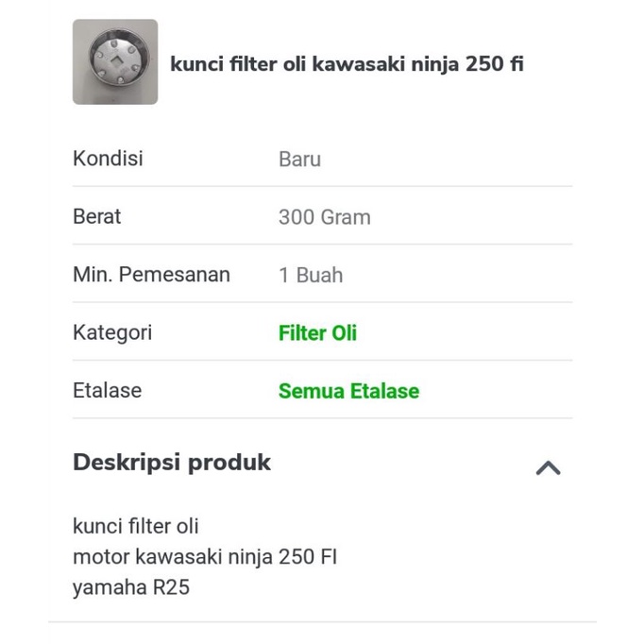Click the 1 Buah minimum order value
644x644 pixels.
point(310,276)
